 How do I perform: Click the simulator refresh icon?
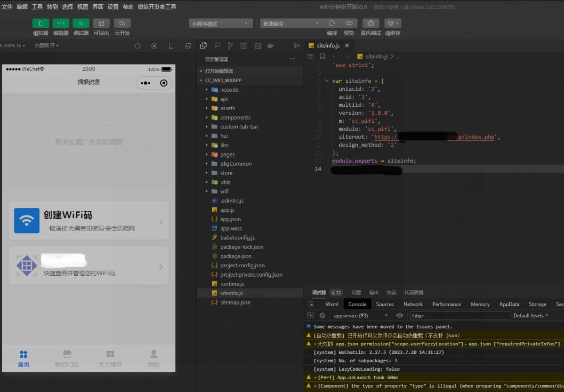(x=137, y=46)
